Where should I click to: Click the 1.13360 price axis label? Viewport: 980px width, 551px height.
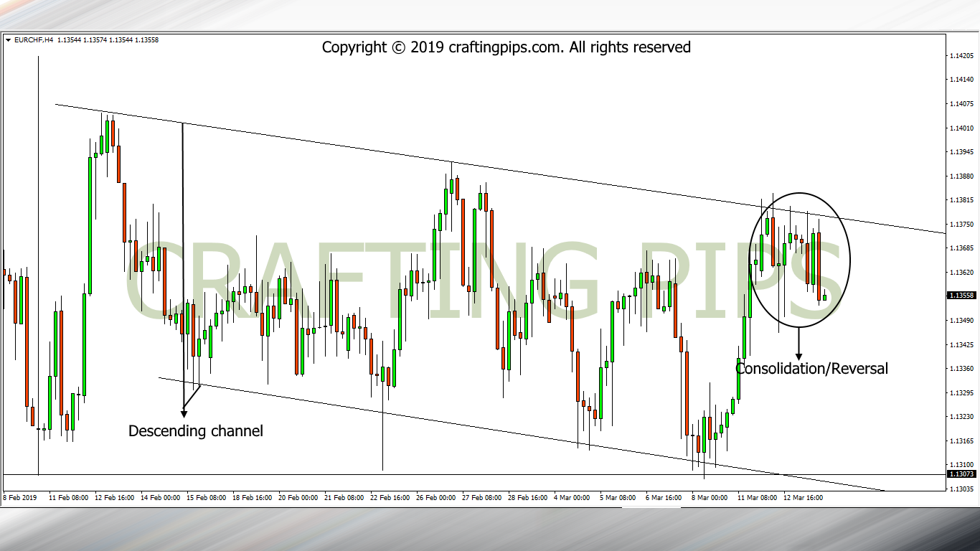click(961, 369)
